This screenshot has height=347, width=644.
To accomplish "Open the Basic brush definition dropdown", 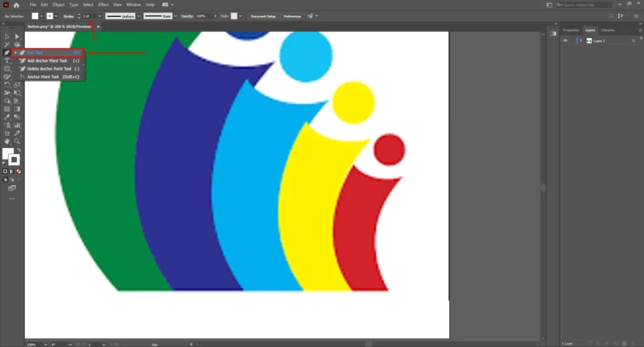I will click(176, 16).
